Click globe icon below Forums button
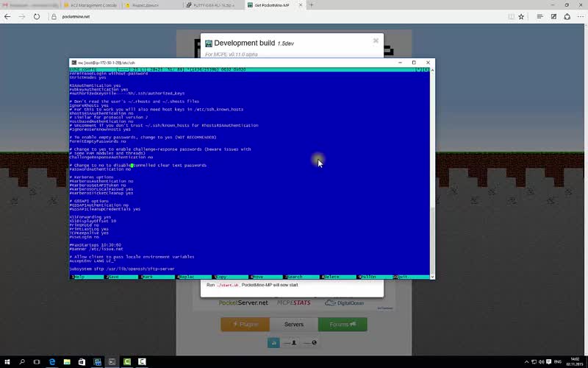The height and width of the screenshot is (368, 588). [314, 342]
